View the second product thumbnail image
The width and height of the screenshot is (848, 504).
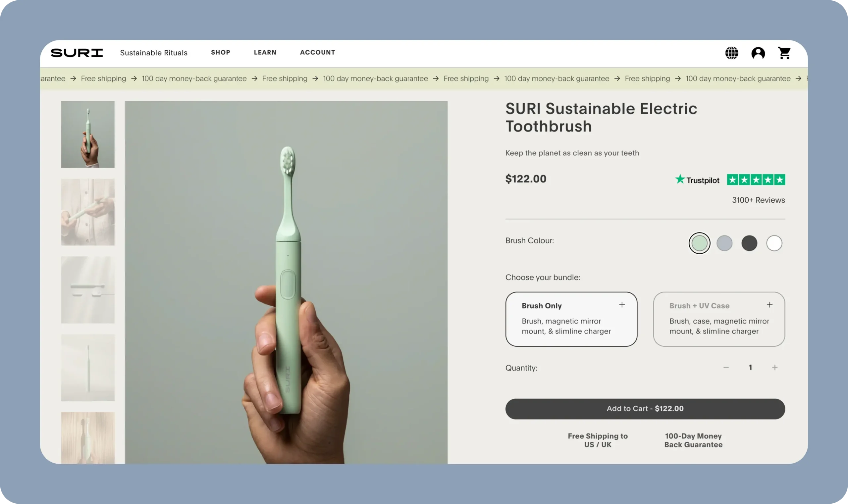point(88,212)
